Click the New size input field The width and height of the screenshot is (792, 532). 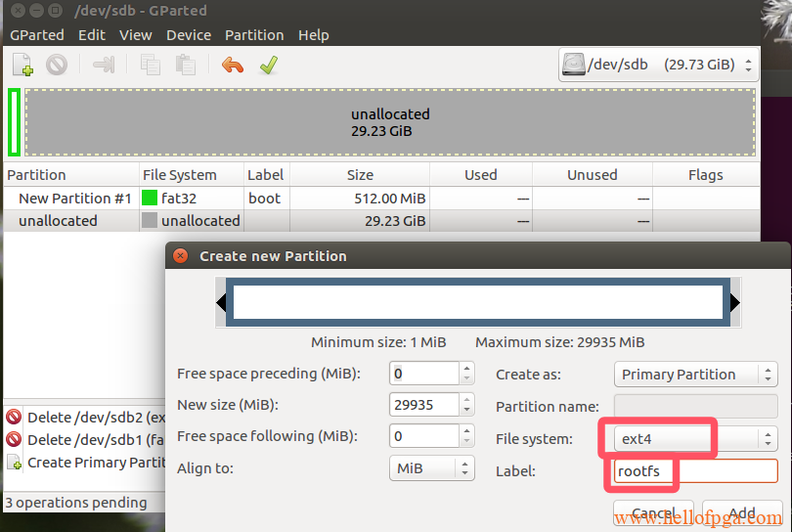424,405
